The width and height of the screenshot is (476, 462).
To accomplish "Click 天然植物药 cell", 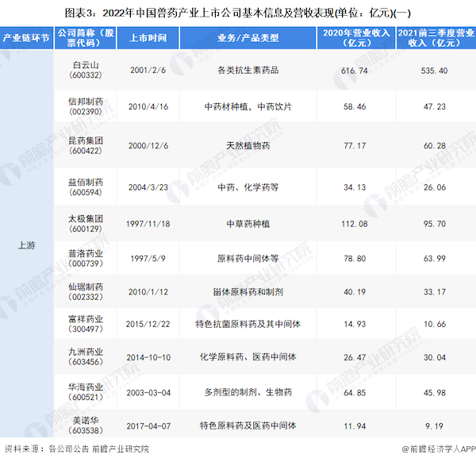I will point(248,146).
